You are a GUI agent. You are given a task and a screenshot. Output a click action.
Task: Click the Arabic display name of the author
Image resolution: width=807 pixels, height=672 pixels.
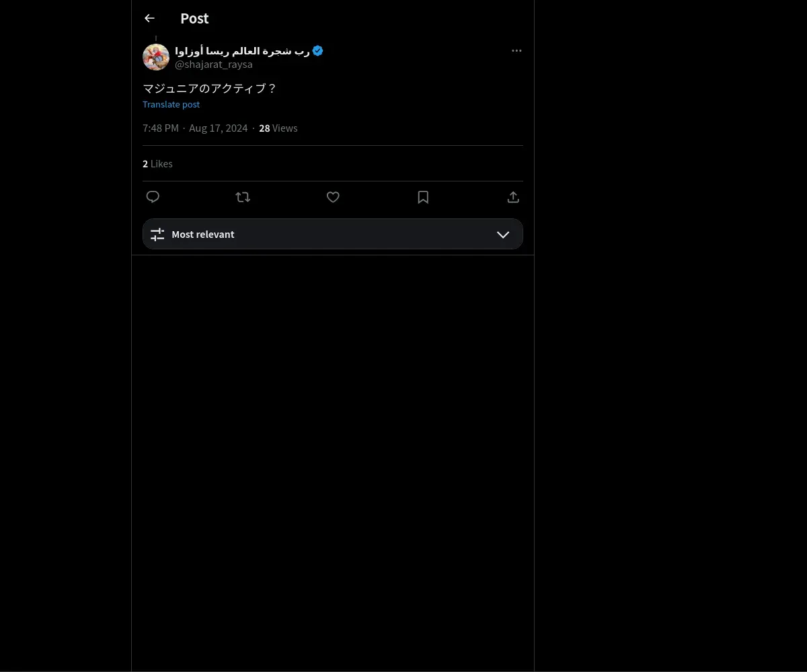[x=242, y=51]
